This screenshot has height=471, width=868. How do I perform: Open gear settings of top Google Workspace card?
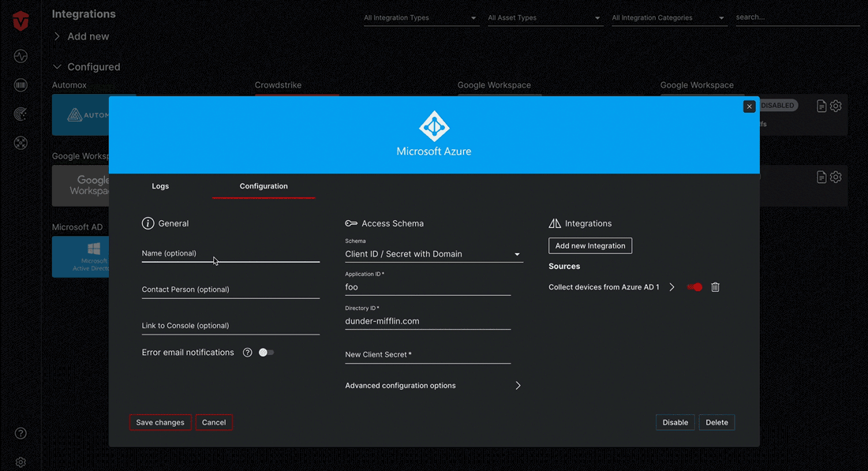click(x=836, y=106)
